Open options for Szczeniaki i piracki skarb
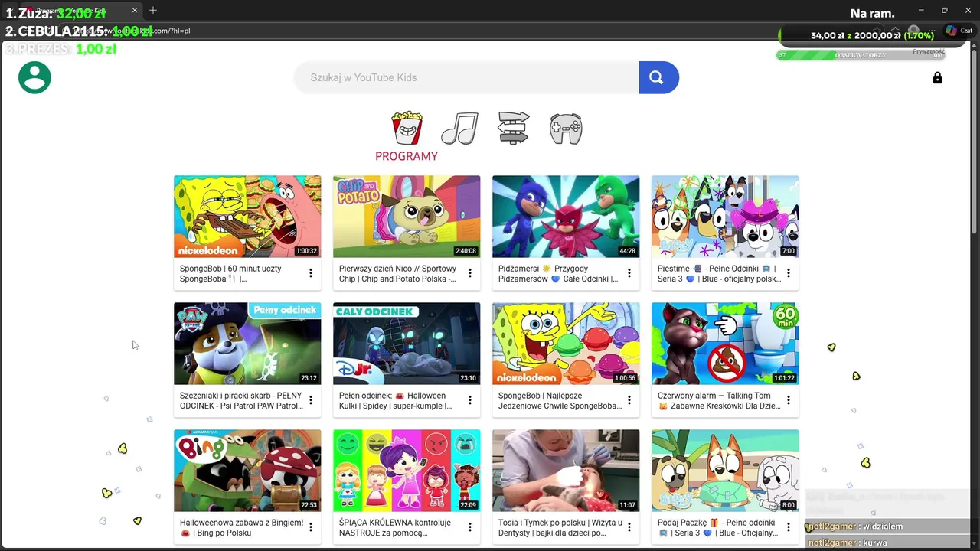Viewport: 980px width, 551px height. 311,400
